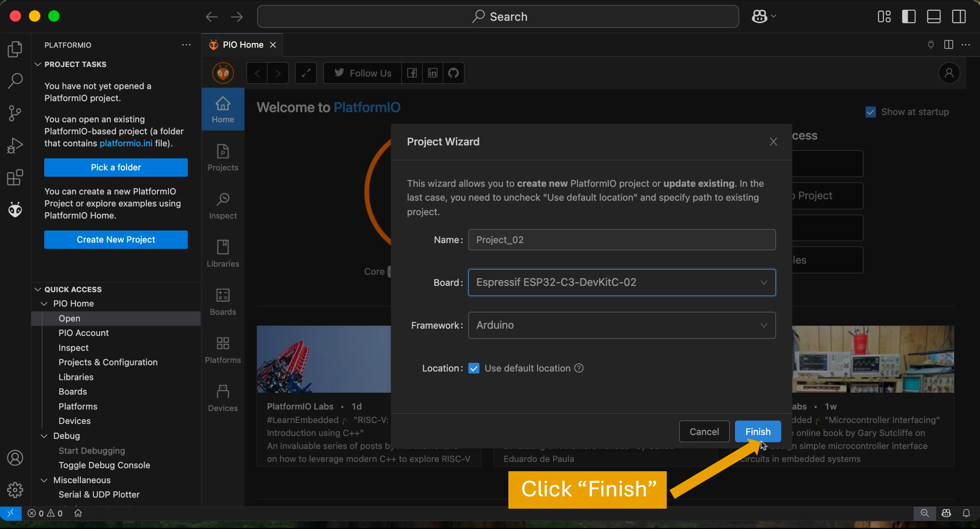Click the project Name input field
980x529 pixels.
622,240
